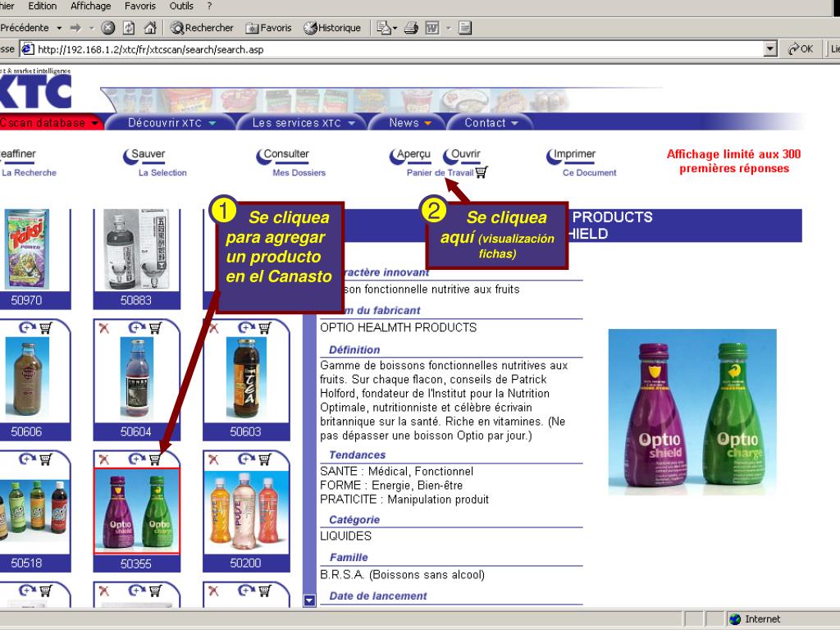Click circular plus arrow on product 50603
Screen dimensions: 840x630
(x=246, y=326)
